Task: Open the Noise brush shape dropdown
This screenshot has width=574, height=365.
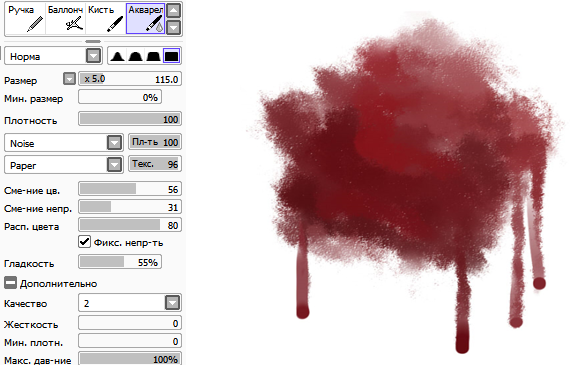Action: 64,143
